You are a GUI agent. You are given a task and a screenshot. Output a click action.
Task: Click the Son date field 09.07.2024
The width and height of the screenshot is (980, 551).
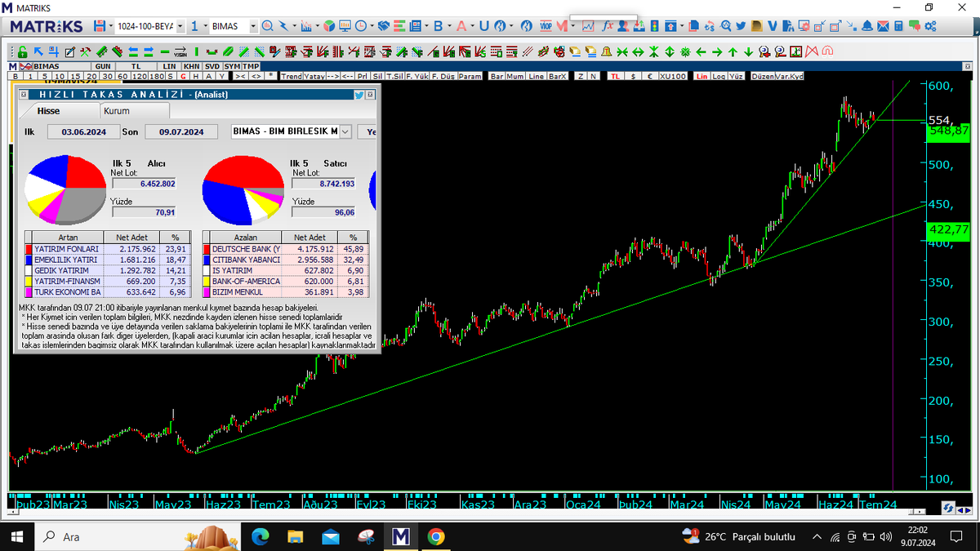pyautogui.click(x=180, y=131)
